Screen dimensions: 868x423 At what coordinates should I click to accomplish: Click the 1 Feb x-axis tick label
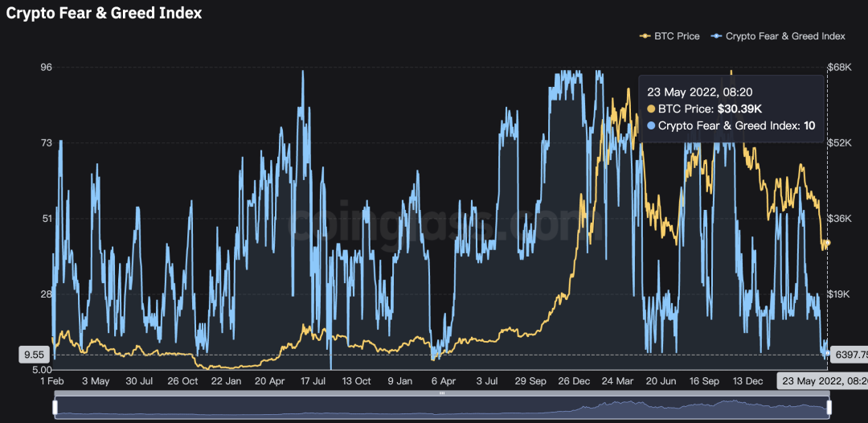(52, 381)
